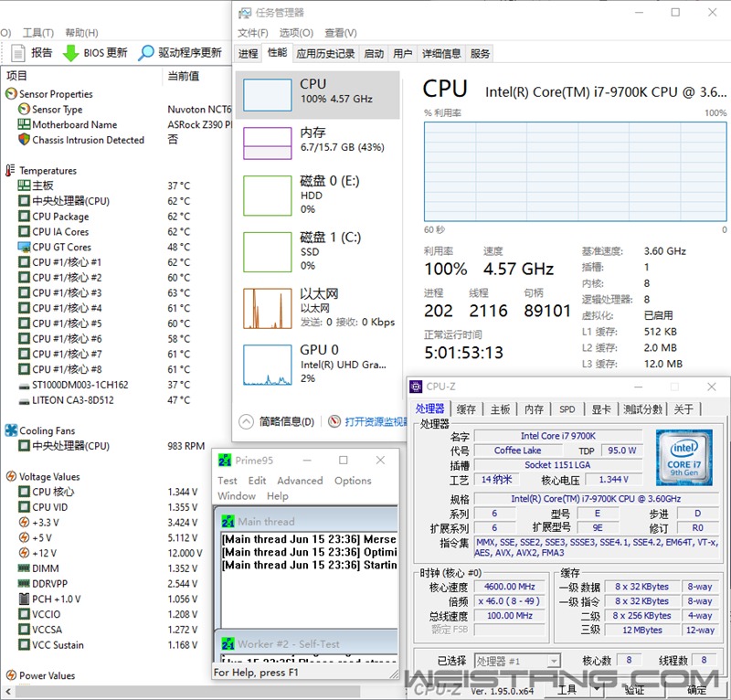Click the Resource Monitor icon in Task Manager
The image size is (731, 700).
tap(334, 421)
